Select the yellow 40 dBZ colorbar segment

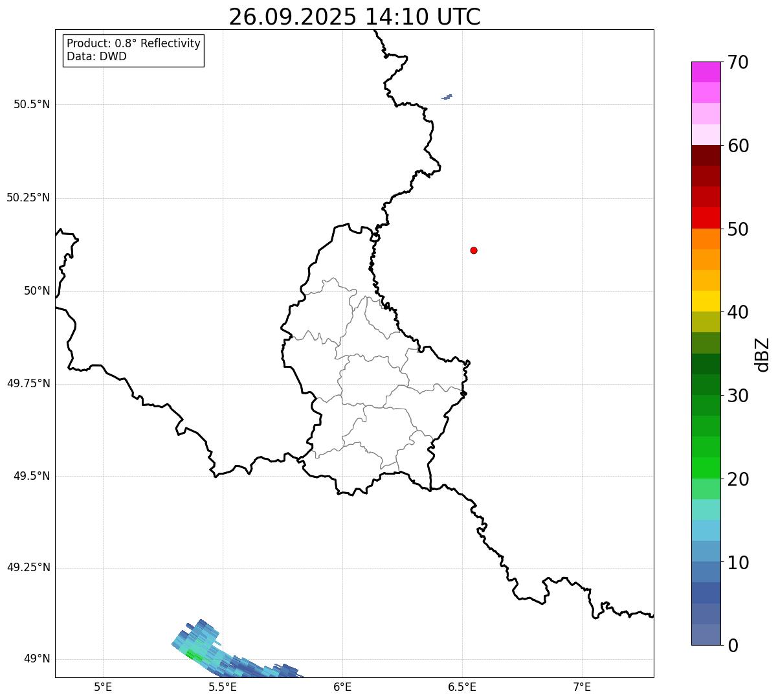pyautogui.click(x=706, y=301)
